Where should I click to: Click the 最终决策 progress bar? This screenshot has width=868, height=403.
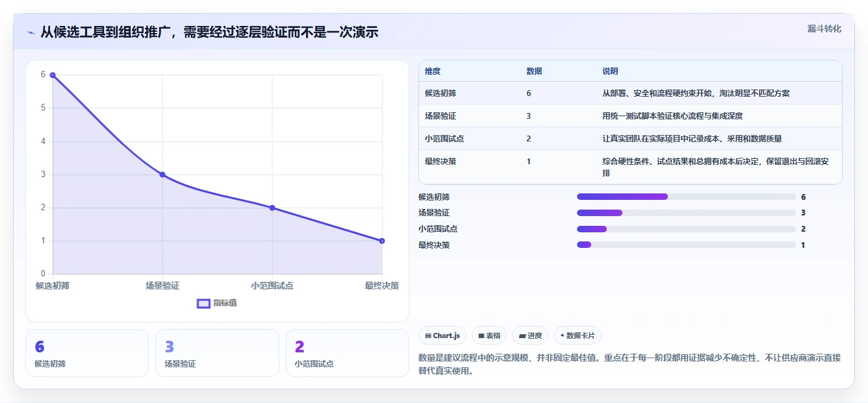[686, 245]
